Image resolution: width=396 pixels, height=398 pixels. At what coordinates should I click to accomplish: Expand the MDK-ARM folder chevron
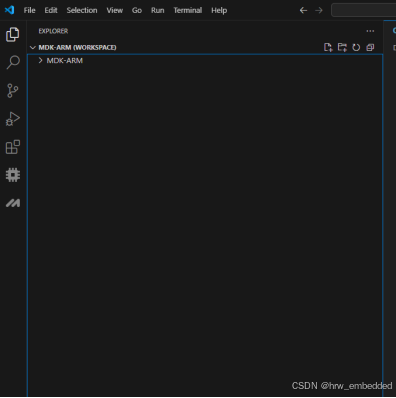[x=40, y=60]
